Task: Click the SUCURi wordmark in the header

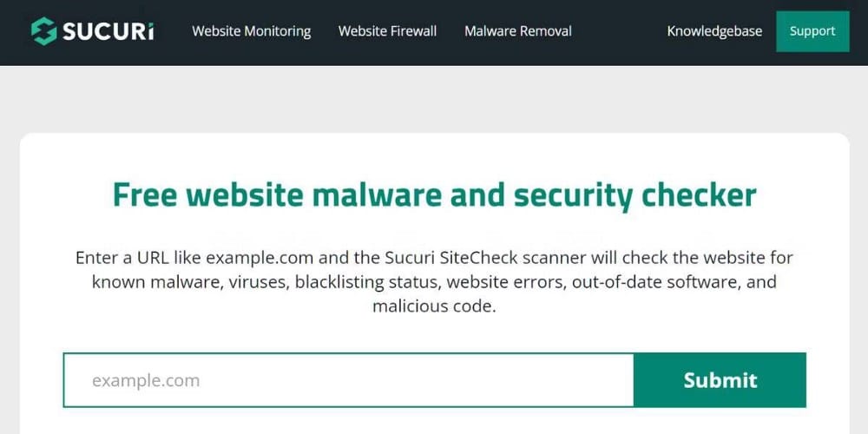Action: tap(108, 32)
